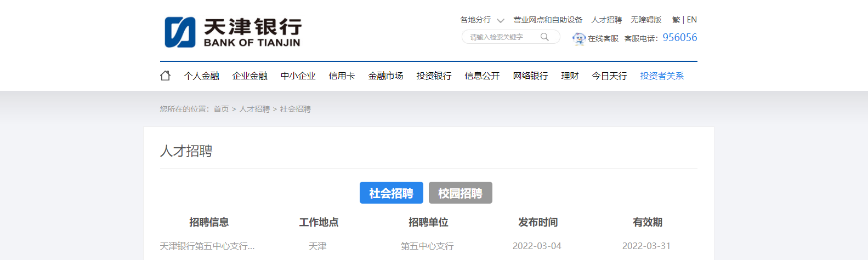
Task: Open the 在线客服 robot icon
Action: (x=578, y=38)
